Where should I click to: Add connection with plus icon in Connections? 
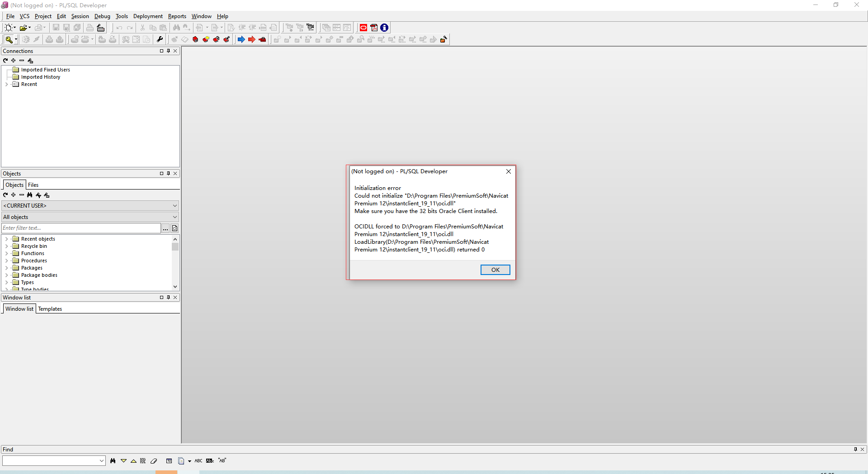click(x=14, y=61)
